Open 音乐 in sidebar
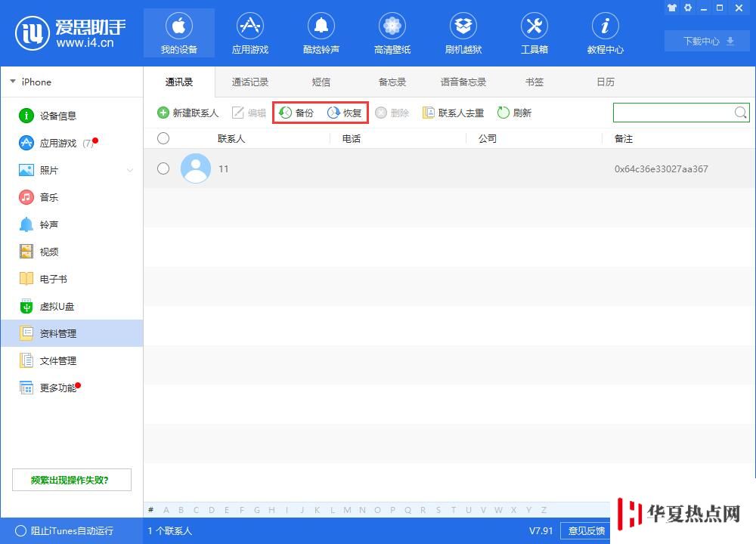Image resolution: width=756 pixels, height=544 pixels. click(x=72, y=197)
